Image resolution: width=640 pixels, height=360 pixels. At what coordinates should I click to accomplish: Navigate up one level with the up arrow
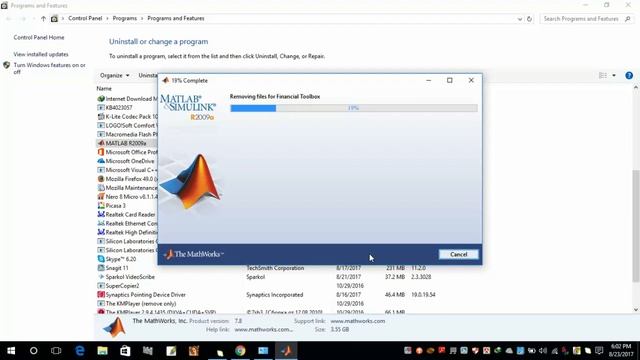pyautogui.click(x=43, y=19)
